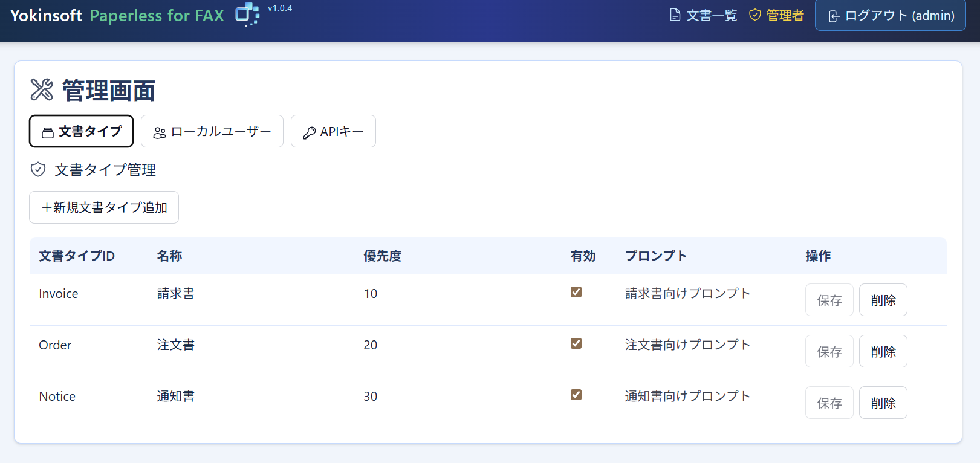Click the priority value 20 for Order
980x463 pixels.
371,345
